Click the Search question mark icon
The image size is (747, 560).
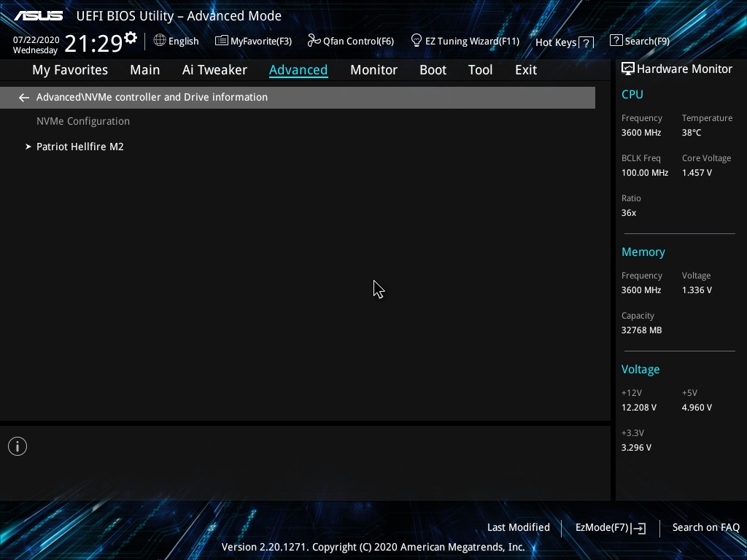point(616,41)
